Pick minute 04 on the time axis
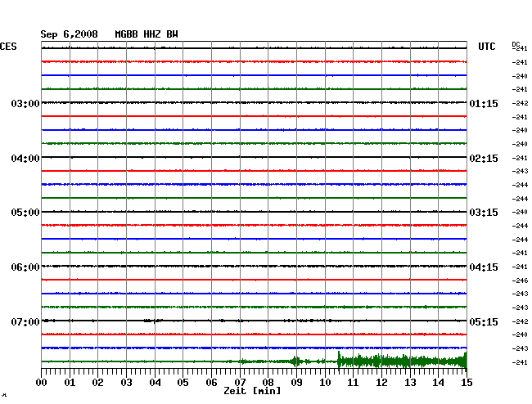The height and width of the screenshot is (404, 532). (x=155, y=383)
